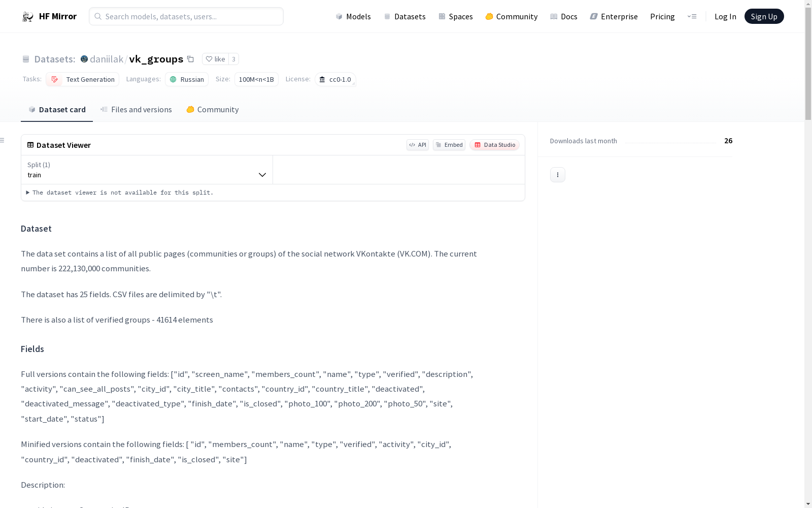812x508 pixels.
Task: Click the API button in Dataset Viewer
Action: (x=418, y=145)
